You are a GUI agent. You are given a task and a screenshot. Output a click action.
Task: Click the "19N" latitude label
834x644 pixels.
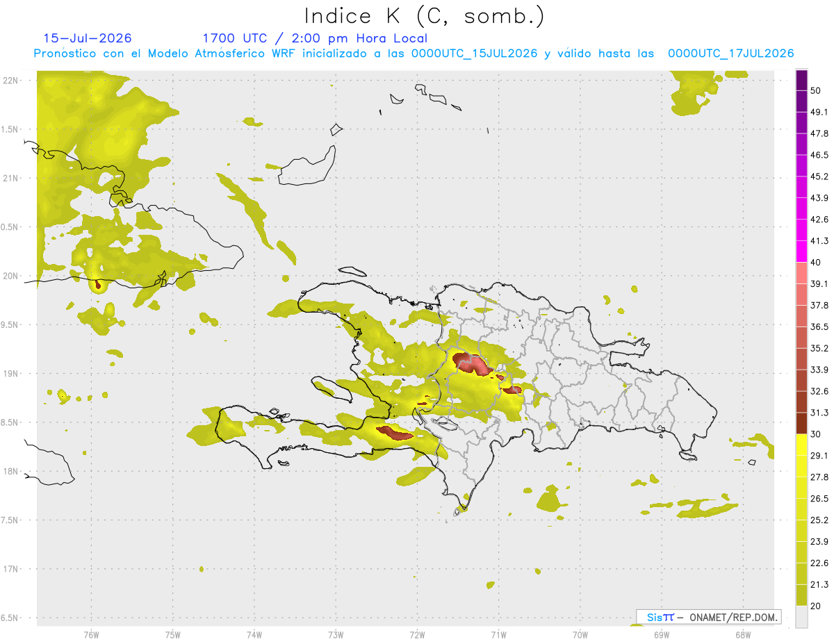pyautogui.click(x=12, y=374)
